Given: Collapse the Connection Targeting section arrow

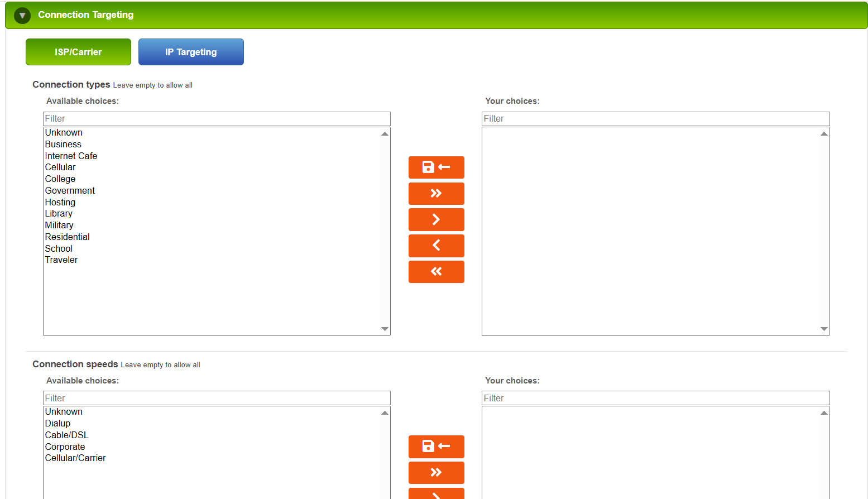Looking at the screenshot, I should 22,15.
